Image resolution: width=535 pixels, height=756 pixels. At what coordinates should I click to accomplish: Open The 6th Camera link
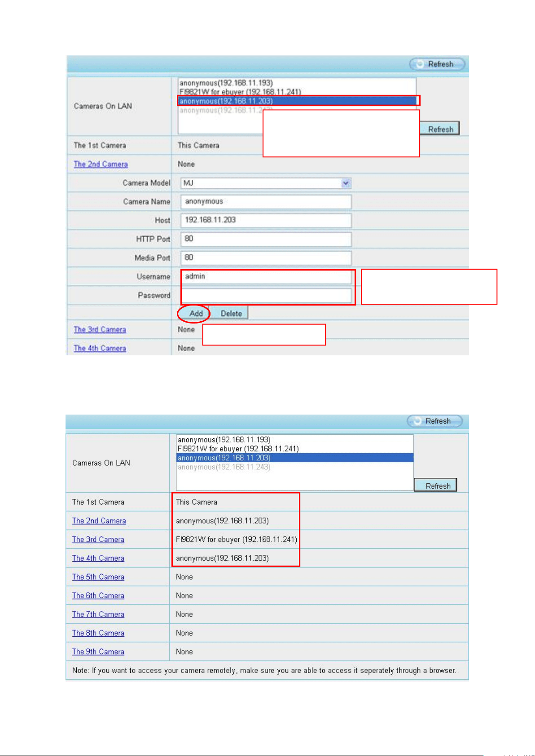coord(98,596)
